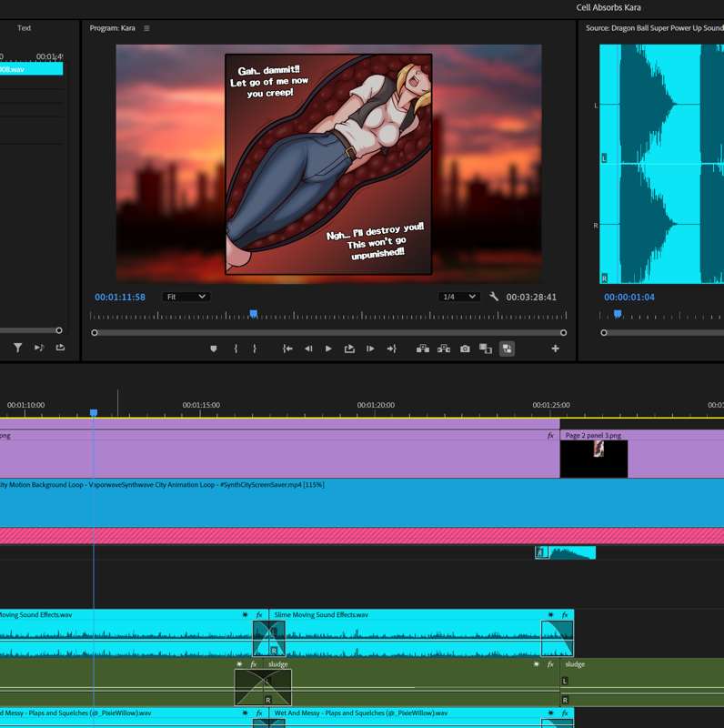This screenshot has height=728, width=724.
Task: Toggle R channel badge on right sludge clip
Action: coord(565,700)
